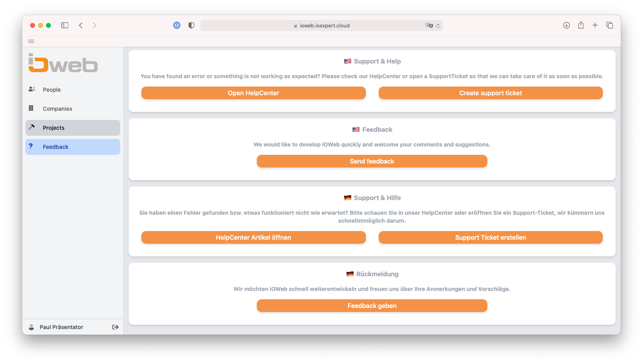Click the 1Password extension icon
The height and width of the screenshot is (364, 643).
click(177, 25)
